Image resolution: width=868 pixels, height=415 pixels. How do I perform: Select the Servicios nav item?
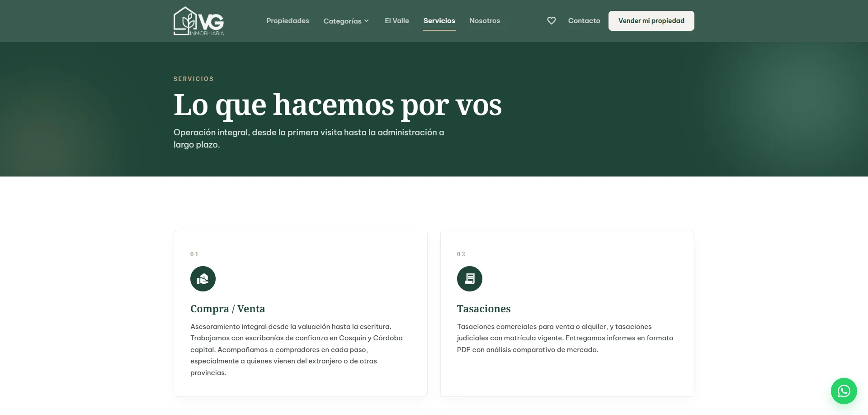point(439,21)
